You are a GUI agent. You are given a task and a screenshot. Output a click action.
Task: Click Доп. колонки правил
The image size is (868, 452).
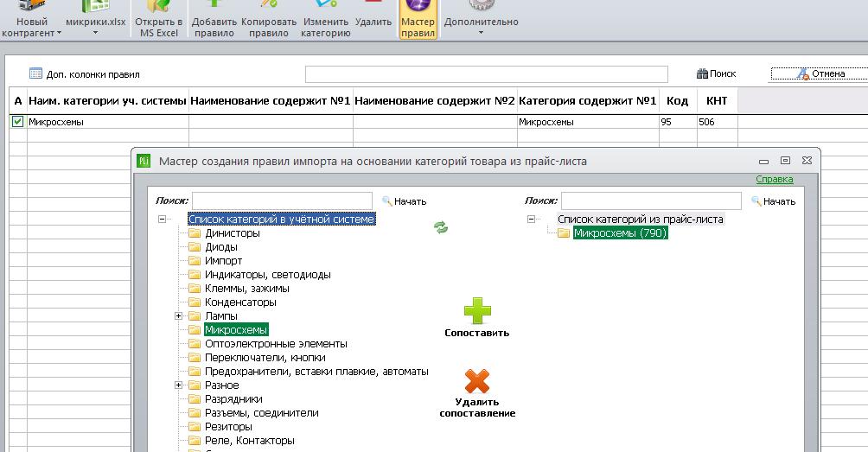(85, 74)
